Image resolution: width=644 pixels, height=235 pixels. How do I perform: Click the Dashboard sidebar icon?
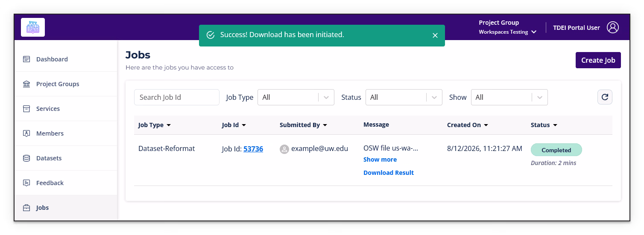coord(26,59)
